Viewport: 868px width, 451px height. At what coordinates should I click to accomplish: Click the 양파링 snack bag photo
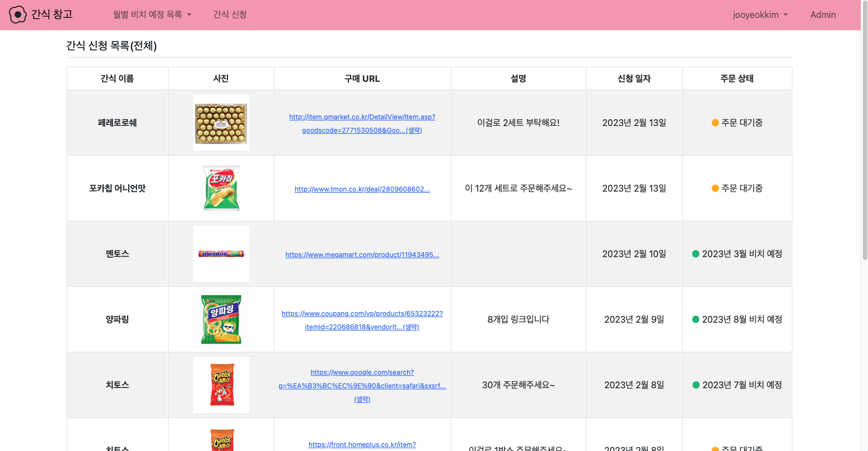(x=221, y=319)
